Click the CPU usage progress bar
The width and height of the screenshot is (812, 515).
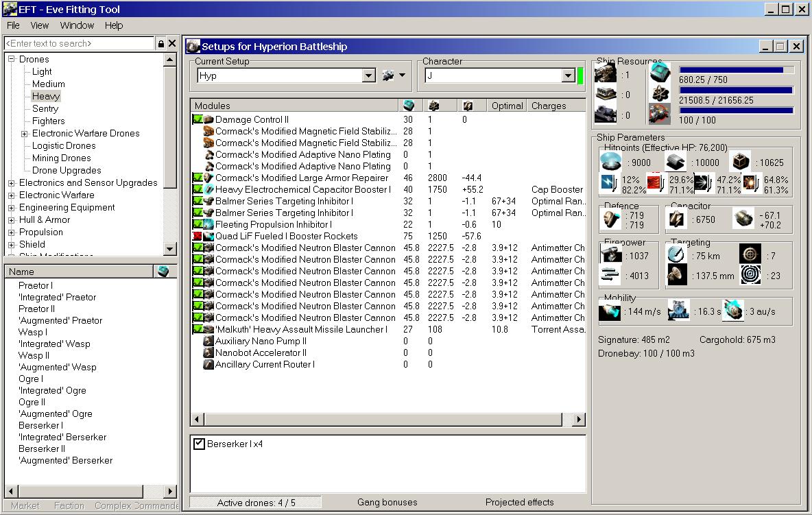tap(736, 70)
